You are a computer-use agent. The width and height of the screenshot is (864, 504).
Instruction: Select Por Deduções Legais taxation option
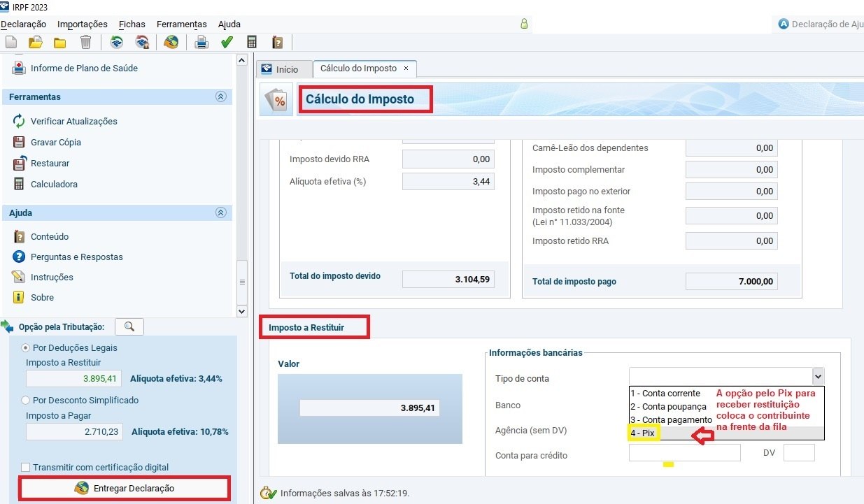coord(26,347)
